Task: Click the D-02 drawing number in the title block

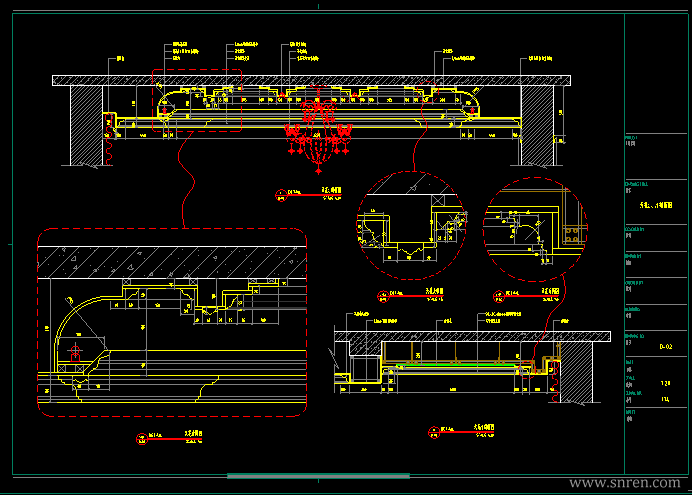Action: click(666, 346)
